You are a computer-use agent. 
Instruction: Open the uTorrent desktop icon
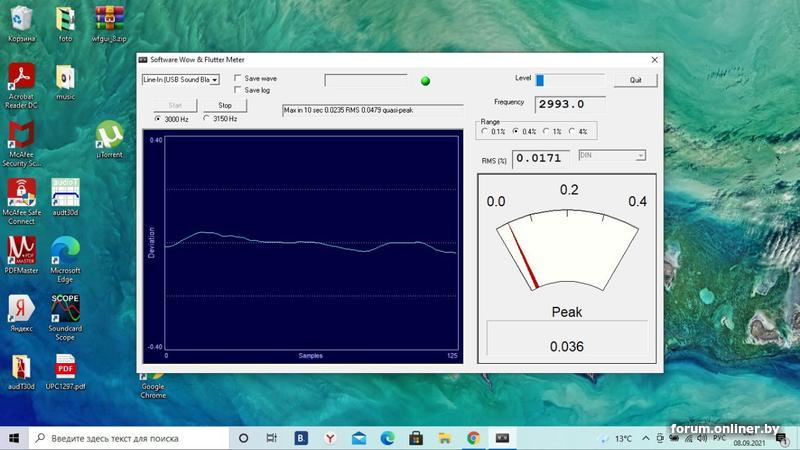point(110,135)
